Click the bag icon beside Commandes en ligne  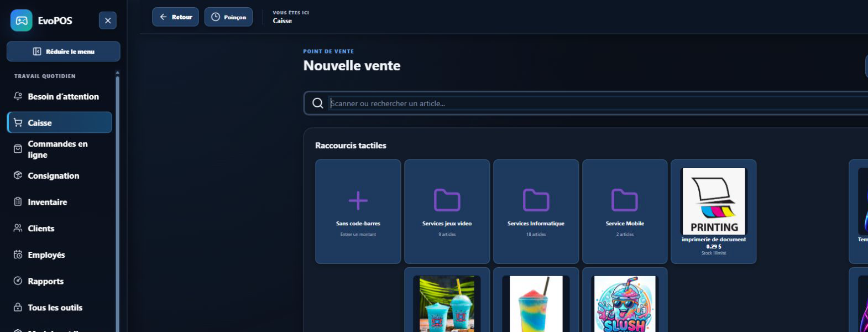coord(18,149)
